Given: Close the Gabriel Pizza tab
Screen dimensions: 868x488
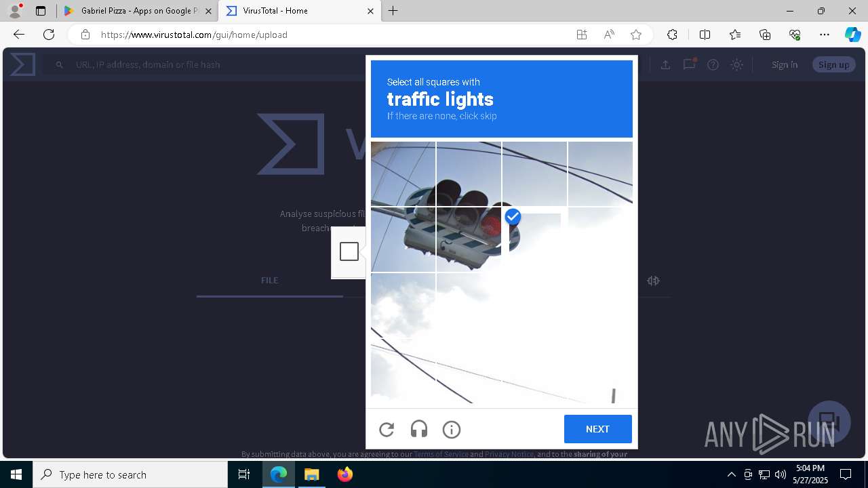Looking at the screenshot, I should 208,11.
